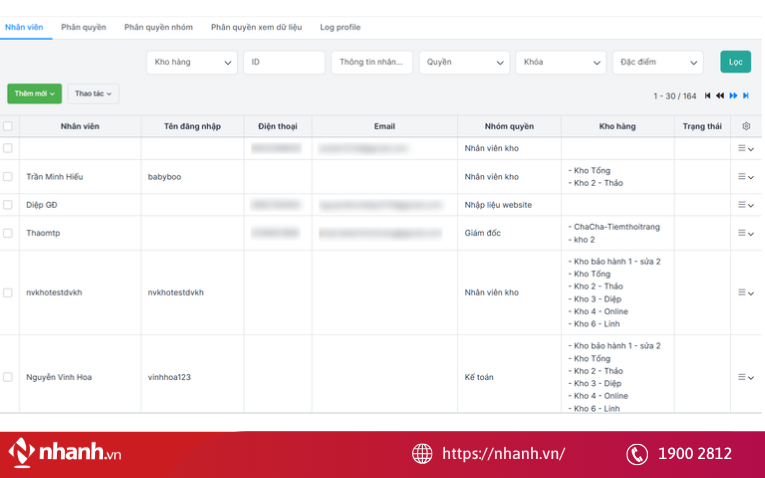
Task: Click the Email column header
Action: 384,126
